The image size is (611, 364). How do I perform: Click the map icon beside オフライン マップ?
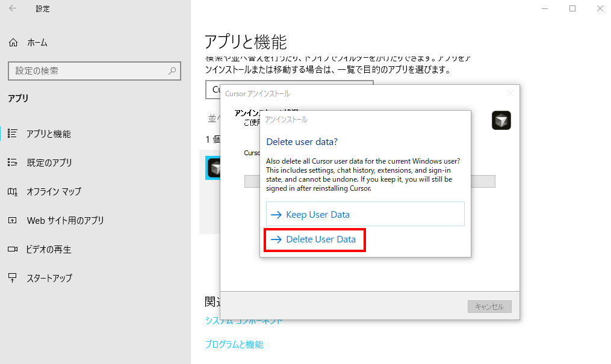click(x=13, y=191)
